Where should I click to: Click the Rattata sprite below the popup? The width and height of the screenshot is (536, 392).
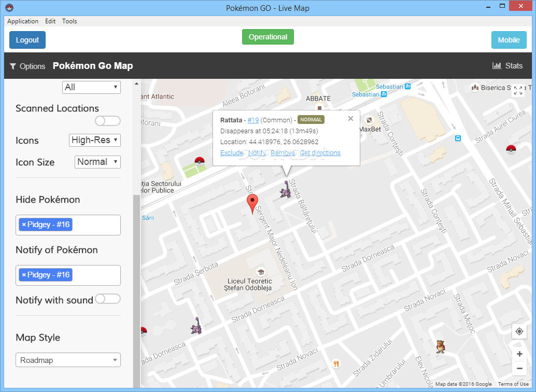(286, 189)
